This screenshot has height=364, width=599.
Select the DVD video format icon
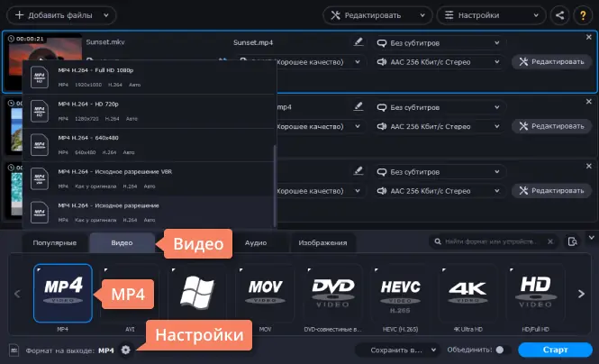pos(332,294)
